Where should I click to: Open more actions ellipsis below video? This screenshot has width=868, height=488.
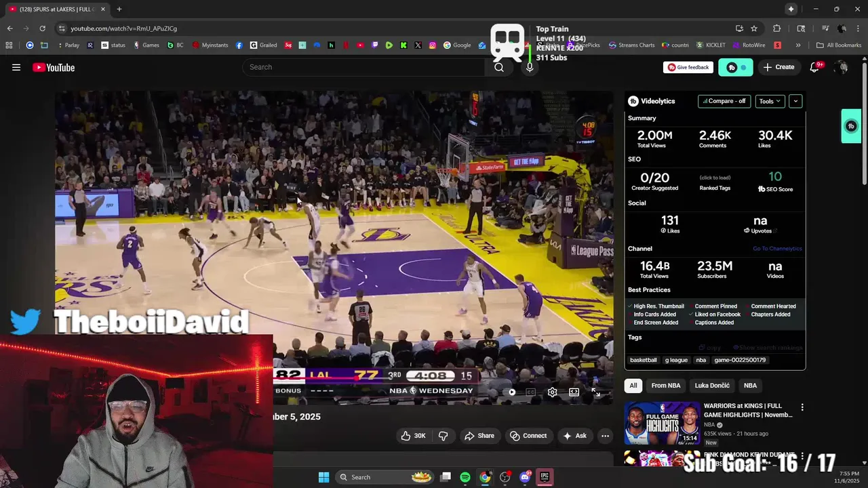pos(605,436)
